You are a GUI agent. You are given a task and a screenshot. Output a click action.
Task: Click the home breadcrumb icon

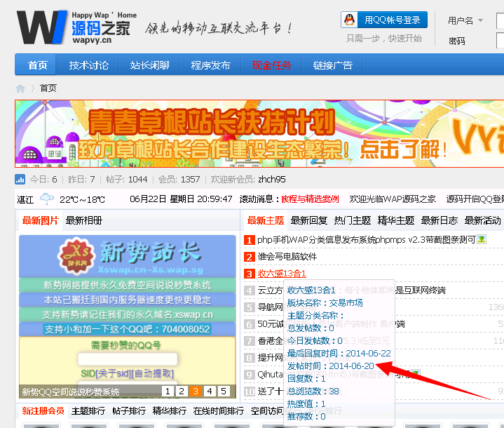pos(20,88)
